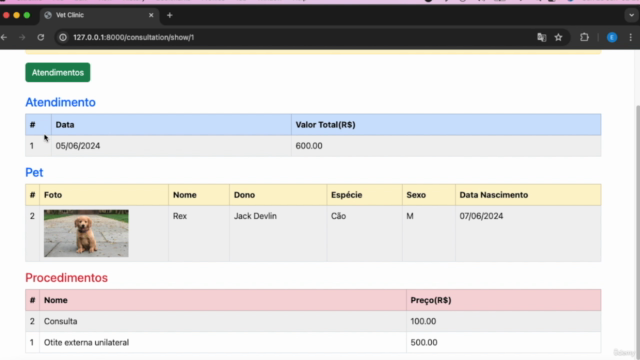Select the Vet Clinic tab

click(99, 15)
